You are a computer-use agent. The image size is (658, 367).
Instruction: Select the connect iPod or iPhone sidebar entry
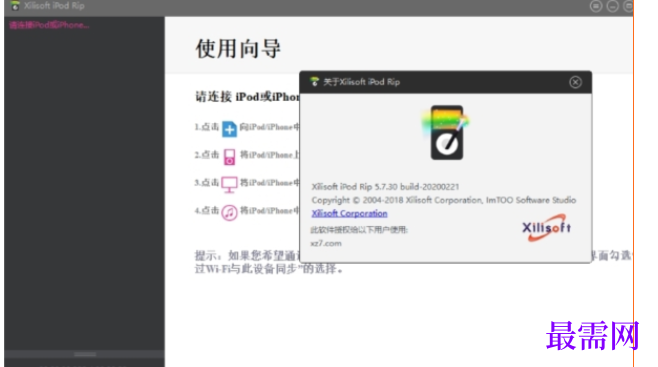[49, 25]
